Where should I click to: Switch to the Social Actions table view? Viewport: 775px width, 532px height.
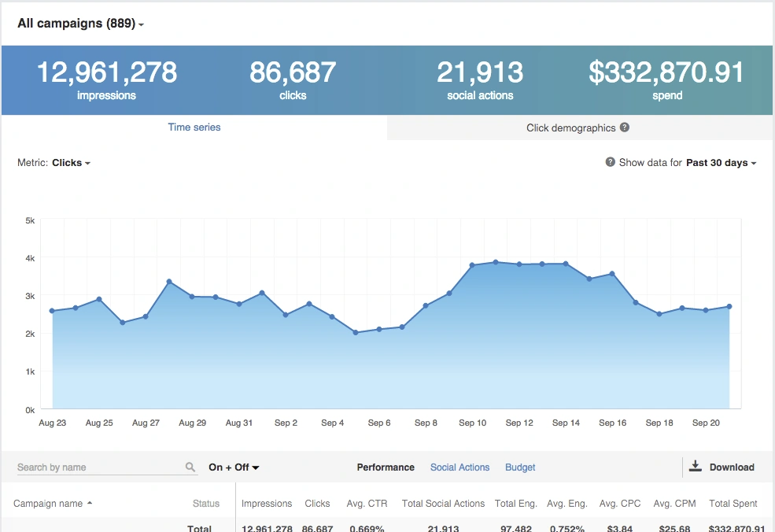click(x=459, y=467)
